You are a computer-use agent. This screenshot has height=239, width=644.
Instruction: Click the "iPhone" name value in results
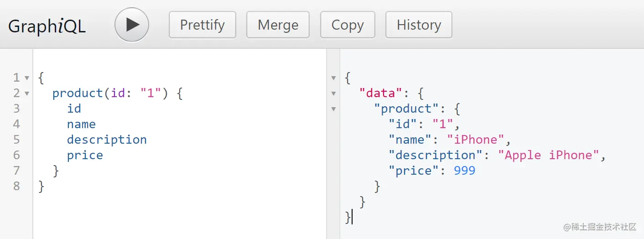(476, 140)
